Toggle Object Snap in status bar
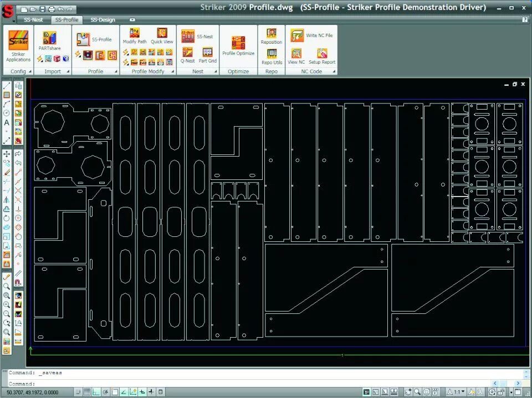 click(x=115, y=392)
